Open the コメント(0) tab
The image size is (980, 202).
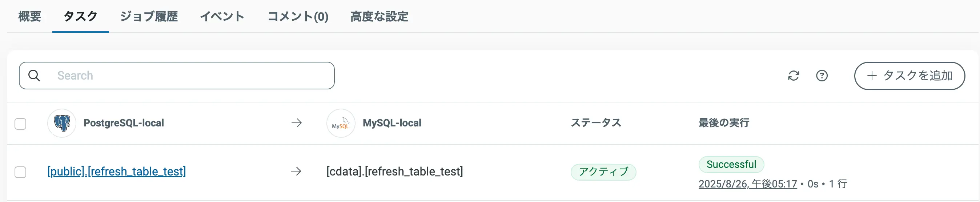[298, 16]
